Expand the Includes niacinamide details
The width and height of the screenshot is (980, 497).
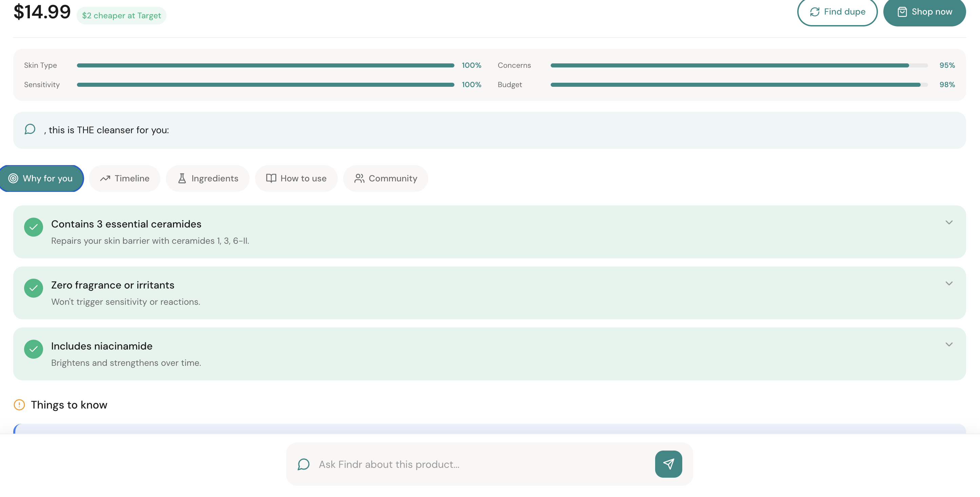948,344
